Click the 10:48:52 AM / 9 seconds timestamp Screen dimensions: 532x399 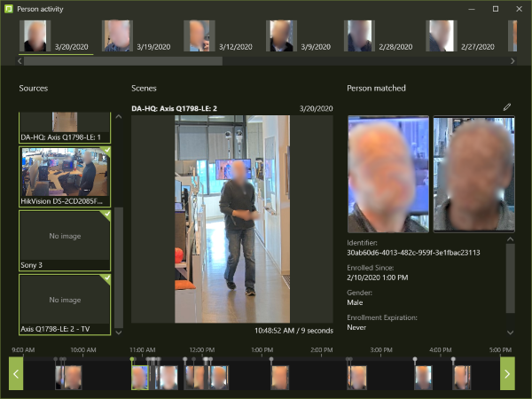click(293, 331)
